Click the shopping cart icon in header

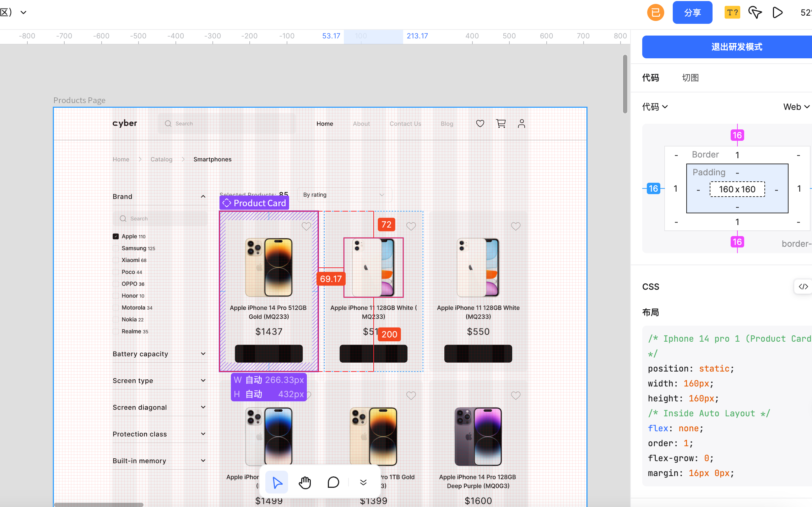point(501,123)
